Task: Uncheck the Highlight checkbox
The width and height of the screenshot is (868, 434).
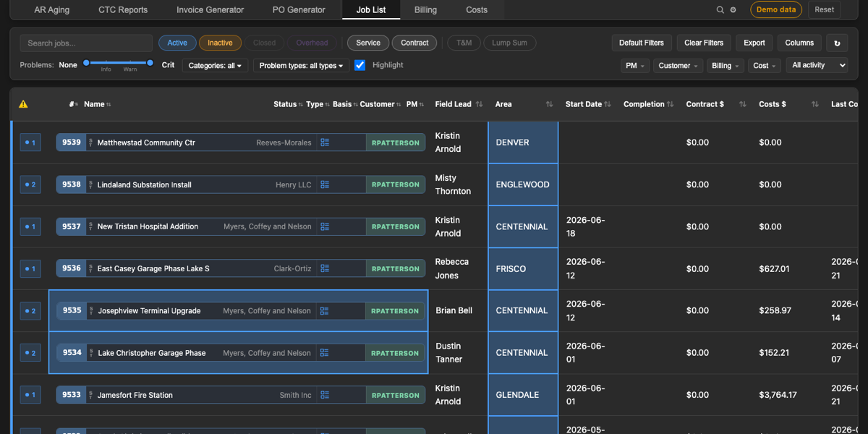Action: [360, 65]
